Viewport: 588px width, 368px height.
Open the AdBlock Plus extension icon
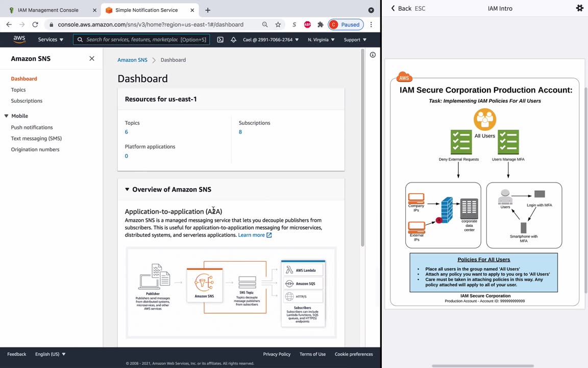307,25
